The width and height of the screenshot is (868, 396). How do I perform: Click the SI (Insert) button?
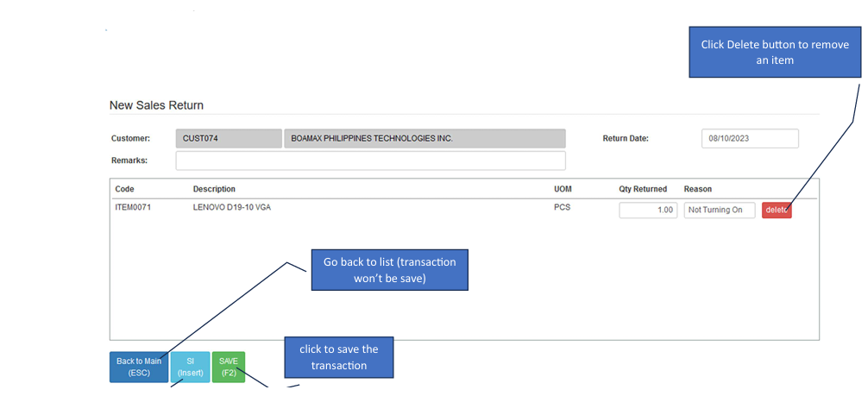(x=190, y=367)
